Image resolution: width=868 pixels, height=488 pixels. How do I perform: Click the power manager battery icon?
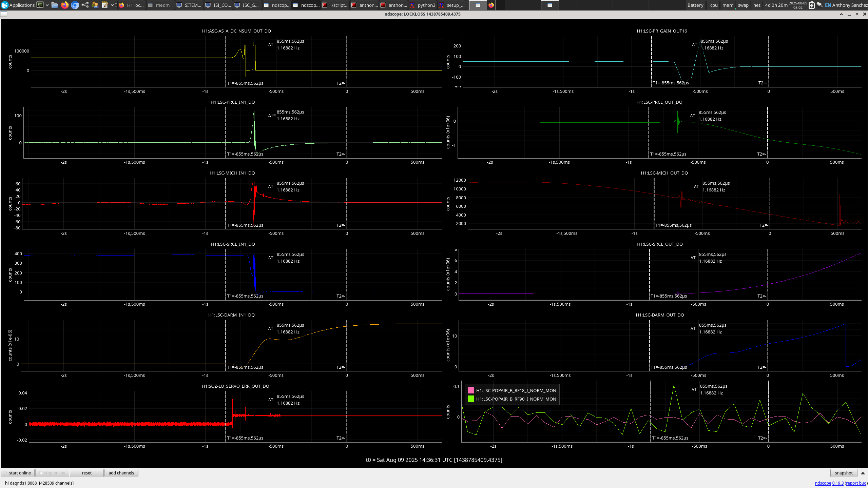811,5
